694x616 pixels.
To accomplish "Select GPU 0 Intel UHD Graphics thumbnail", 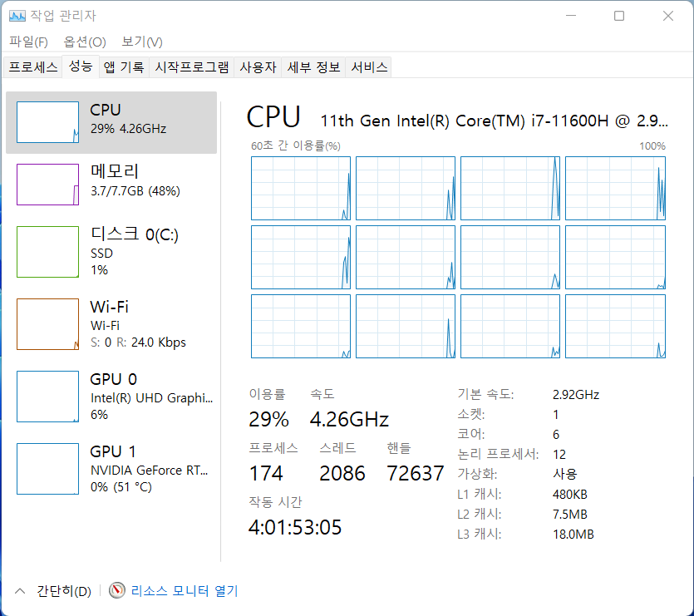I will (x=47, y=397).
